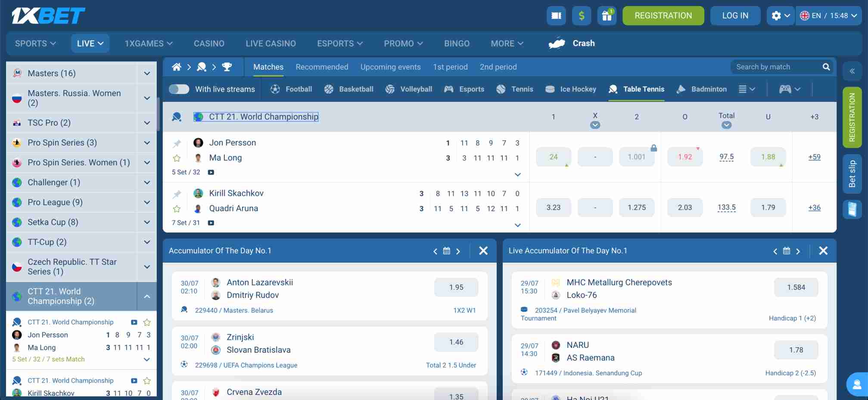Screen dimensions: 868x400
Task: Bet on odds 3.23 for Kirill Skachkov
Action: pyautogui.click(x=554, y=208)
